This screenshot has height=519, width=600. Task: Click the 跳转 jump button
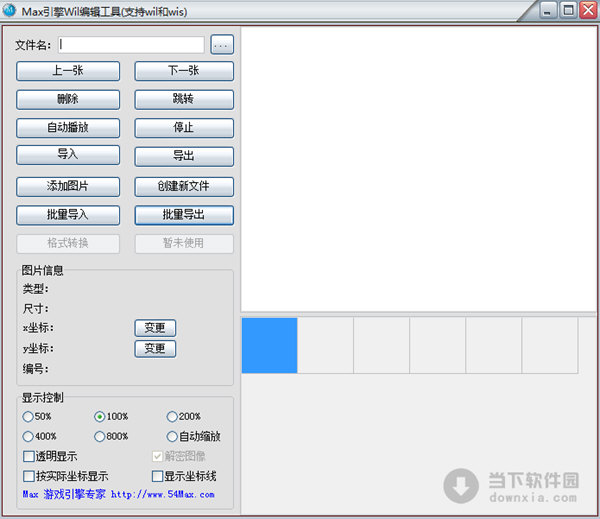point(184,100)
